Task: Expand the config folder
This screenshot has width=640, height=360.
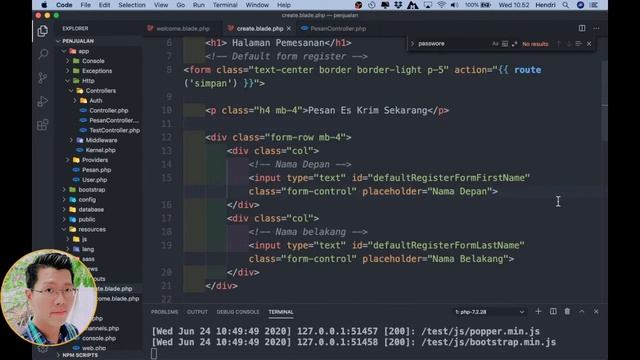Action: (x=87, y=200)
